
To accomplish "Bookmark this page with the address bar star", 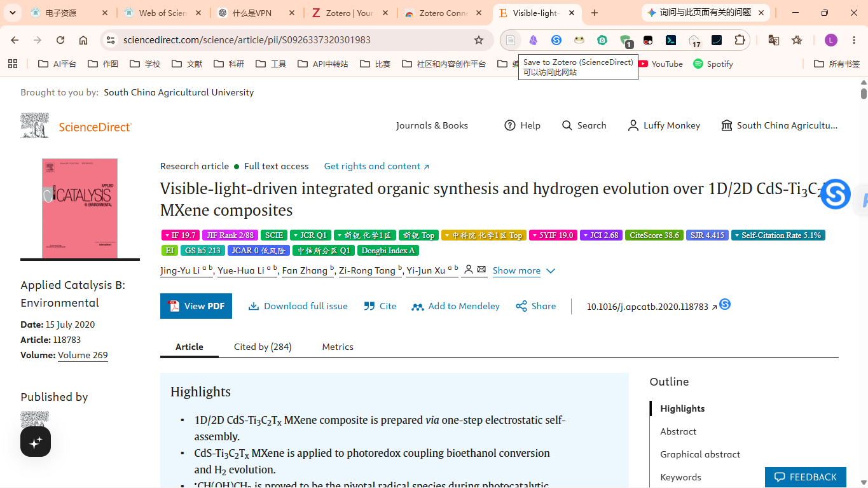I will 479,40.
